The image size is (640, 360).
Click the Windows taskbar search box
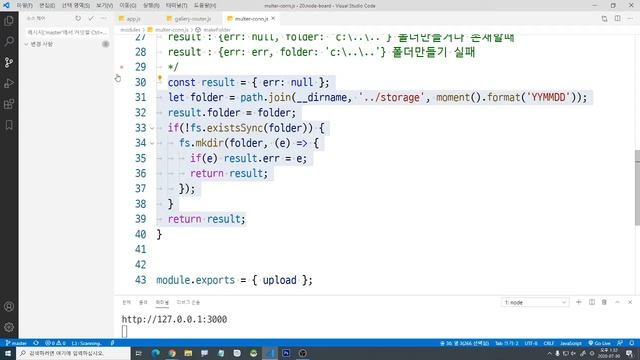[73, 353]
